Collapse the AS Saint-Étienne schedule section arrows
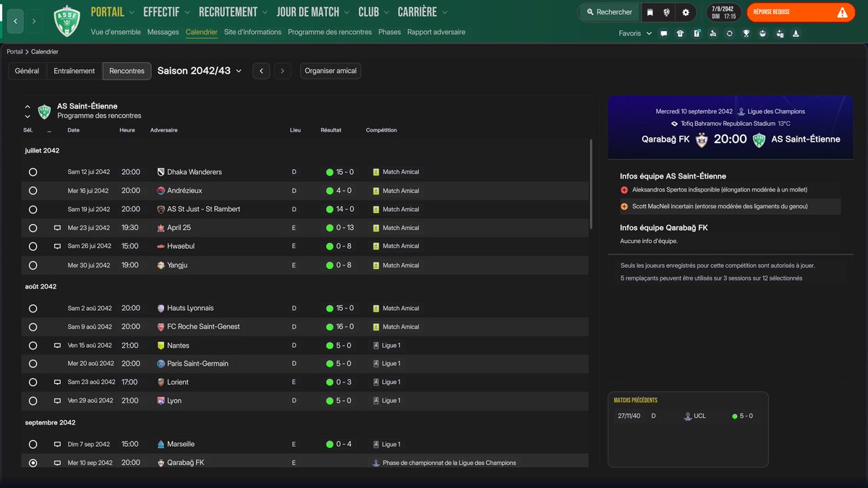Screen dimensions: 868x488 click(x=27, y=111)
